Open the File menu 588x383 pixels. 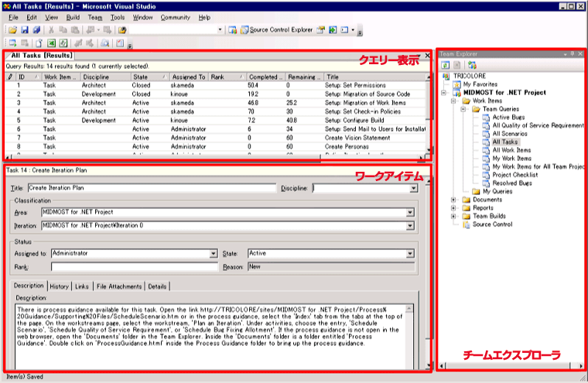click(13, 17)
